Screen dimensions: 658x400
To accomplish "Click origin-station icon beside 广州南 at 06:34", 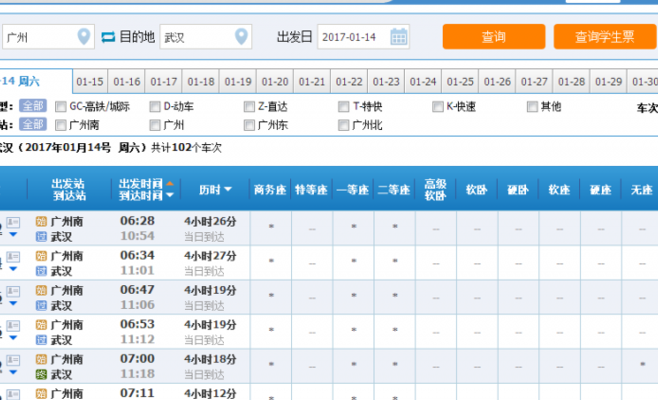I will [x=41, y=256].
